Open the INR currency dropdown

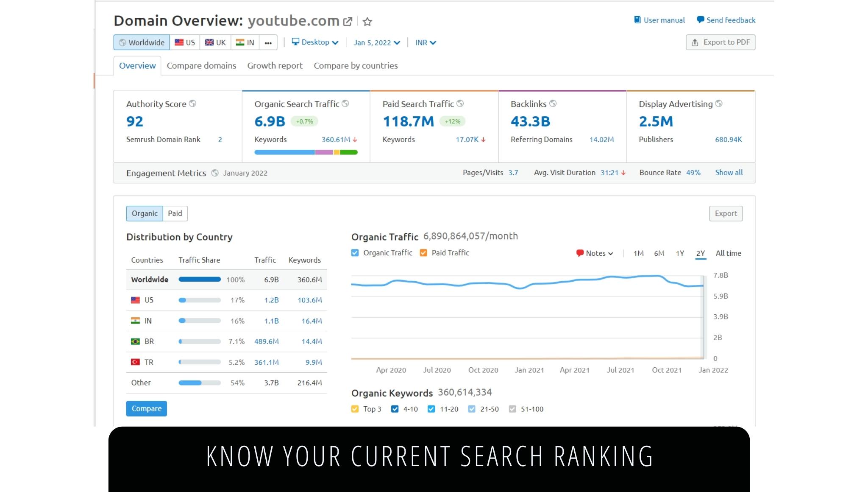(x=426, y=42)
